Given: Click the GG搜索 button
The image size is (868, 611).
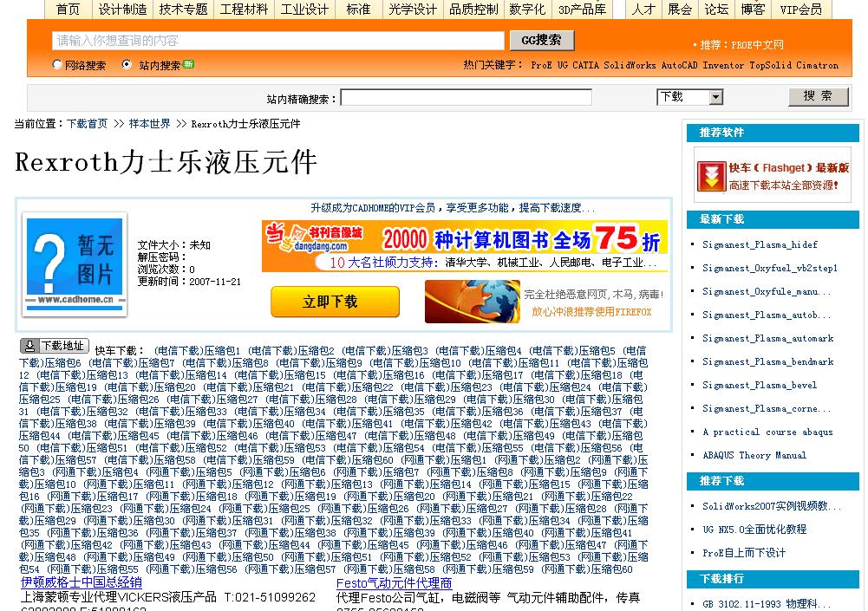Looking at the screenshot, I should pos(541,41).
